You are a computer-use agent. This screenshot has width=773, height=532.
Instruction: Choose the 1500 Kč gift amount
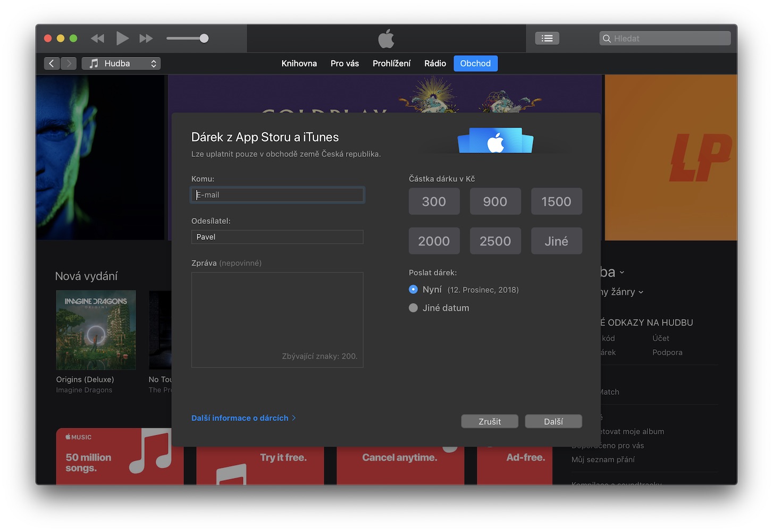click(x=556, y=201)
